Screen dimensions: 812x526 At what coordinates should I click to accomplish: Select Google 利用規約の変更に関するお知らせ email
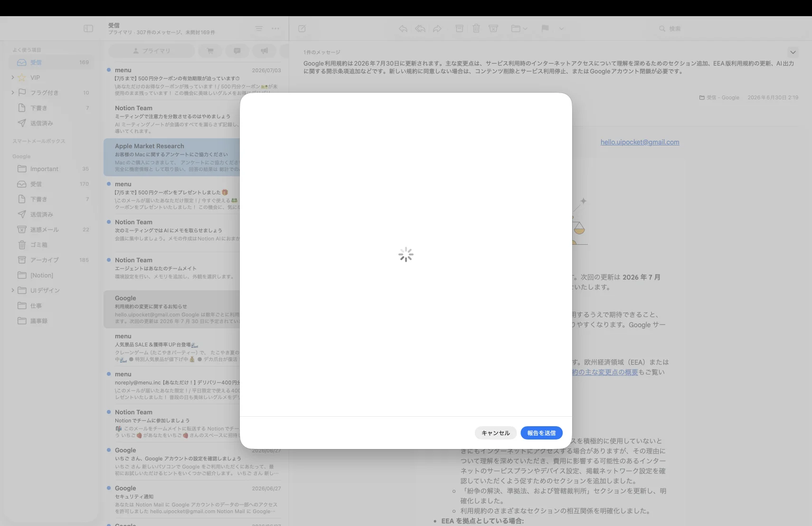click(172, 309)
